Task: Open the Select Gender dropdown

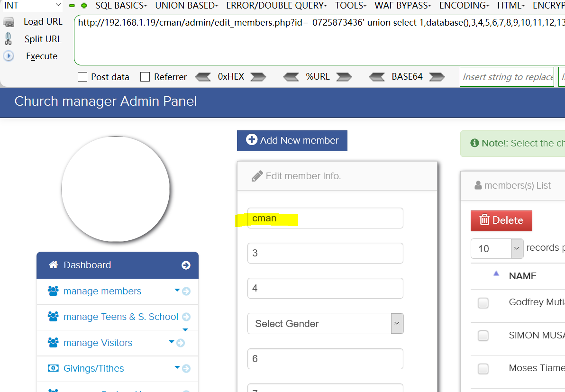Action: coord(325,324)
